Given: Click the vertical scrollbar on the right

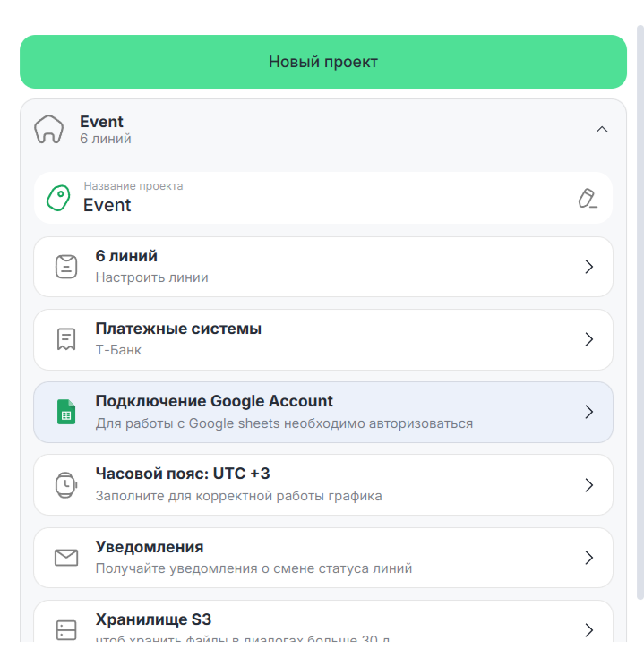Looking at the screenshot, I should coord(640,313).
